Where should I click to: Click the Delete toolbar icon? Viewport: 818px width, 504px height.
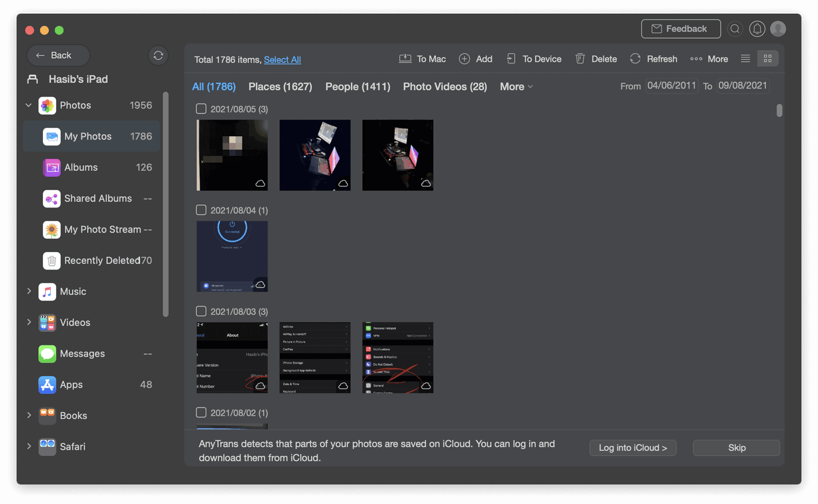pyautogui.click(x=580, y=58)
